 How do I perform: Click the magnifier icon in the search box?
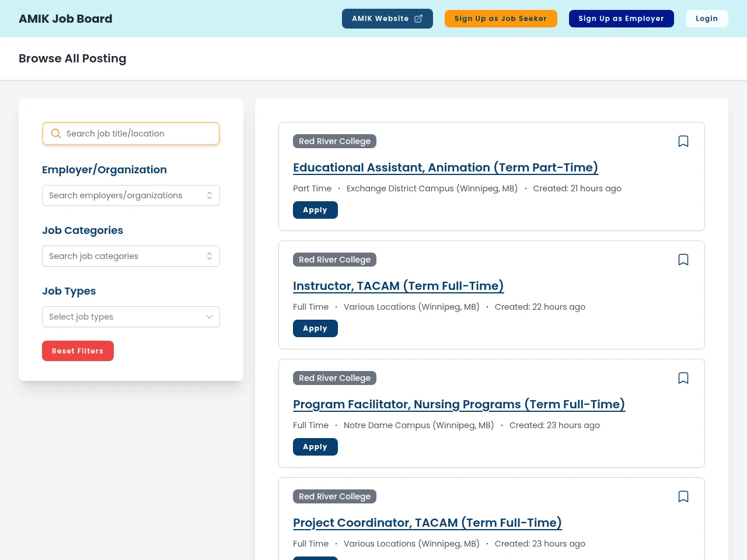point(56,134)
